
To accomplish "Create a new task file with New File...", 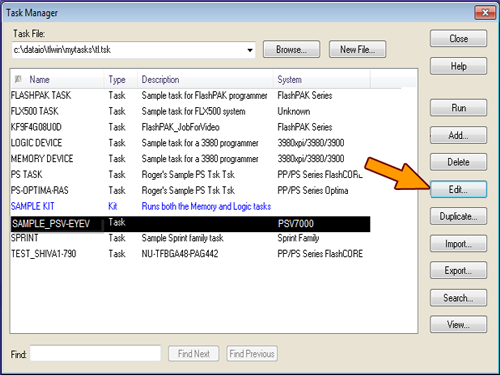I will tap(357, 49).
